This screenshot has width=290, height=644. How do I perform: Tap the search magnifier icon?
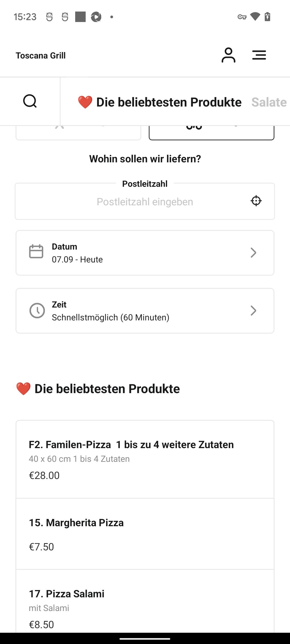click(x=30, y=101)
